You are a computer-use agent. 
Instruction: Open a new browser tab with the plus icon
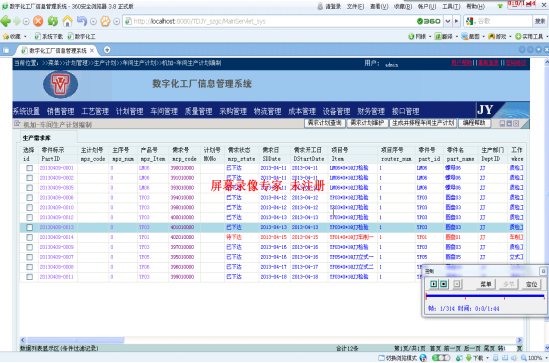coord(107,50)
